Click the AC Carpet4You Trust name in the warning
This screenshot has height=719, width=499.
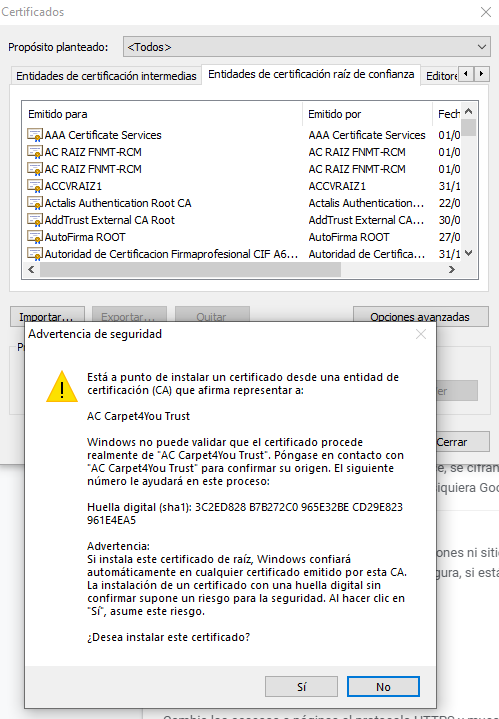[x=139, y=416]
